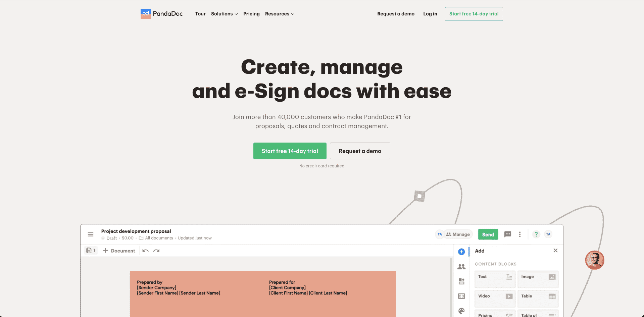Click the redo arrow icon
Image resolution: width=644 pixels, height=317 pixels.
(x=156, y=251)
